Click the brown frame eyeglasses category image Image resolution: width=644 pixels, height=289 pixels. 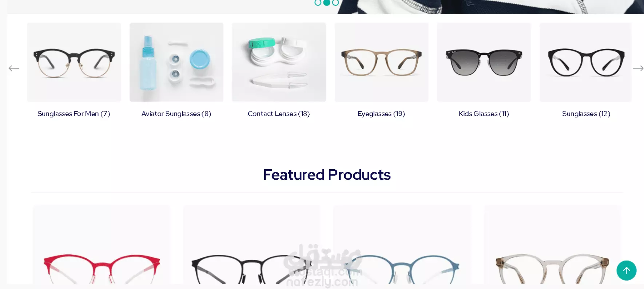381,62
